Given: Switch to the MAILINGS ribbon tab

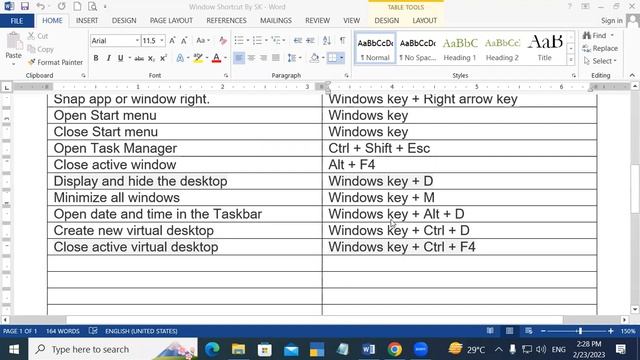Looking at the screenshot, I should [276, 20].
